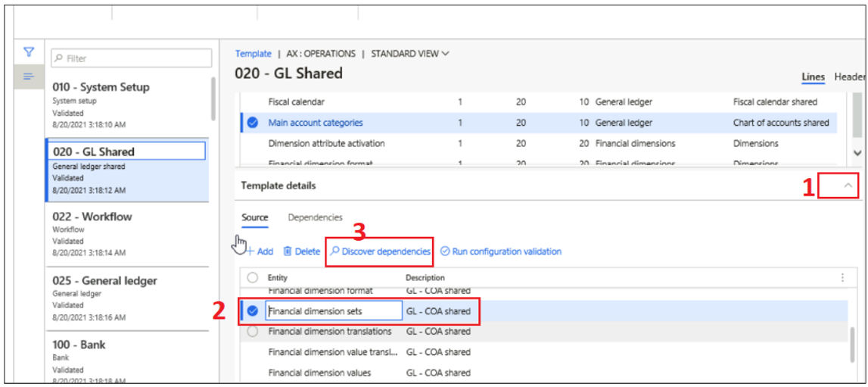Image resolution: width=868 pixels, height=387 pixels.
Task: Collapse the Template details section chevron
Action: click(848, 186)
